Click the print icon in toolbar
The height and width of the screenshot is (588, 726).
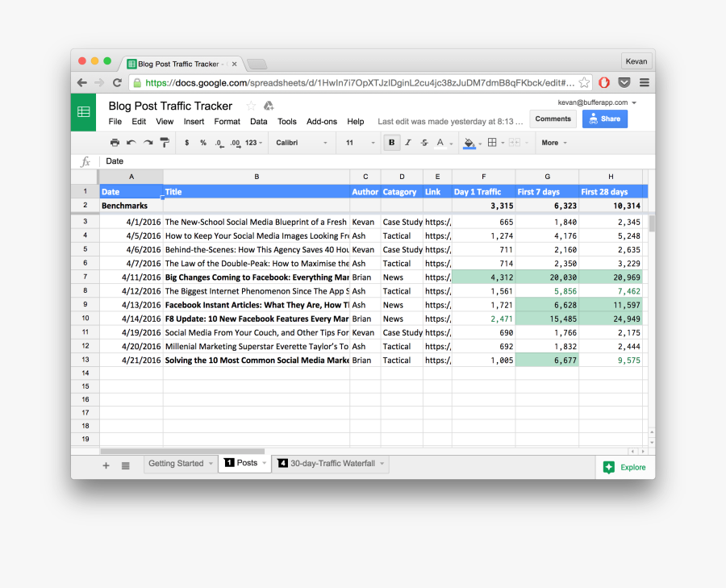115,143
